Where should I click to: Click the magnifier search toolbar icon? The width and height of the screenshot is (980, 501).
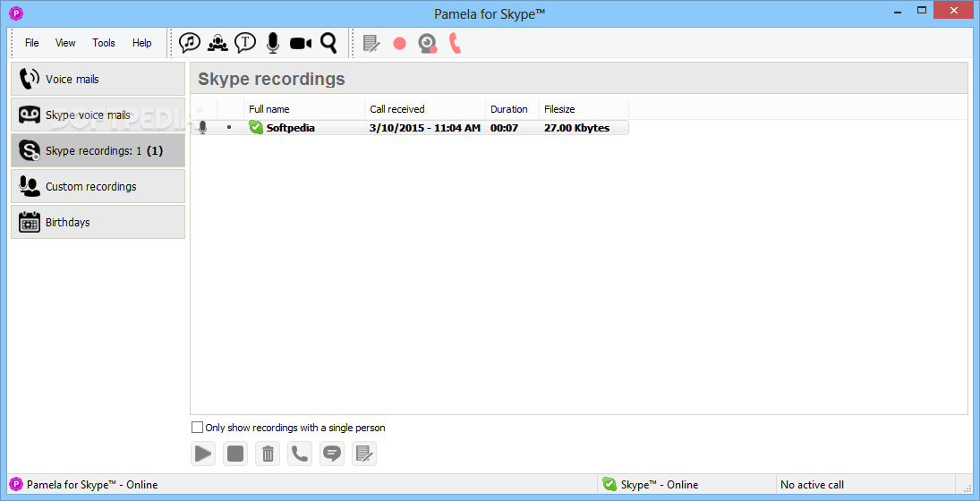(x=328, y=42)
